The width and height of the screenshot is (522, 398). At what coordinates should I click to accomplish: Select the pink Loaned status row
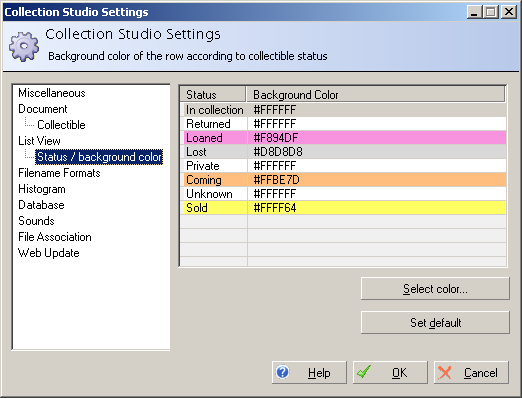click(343, 138)
